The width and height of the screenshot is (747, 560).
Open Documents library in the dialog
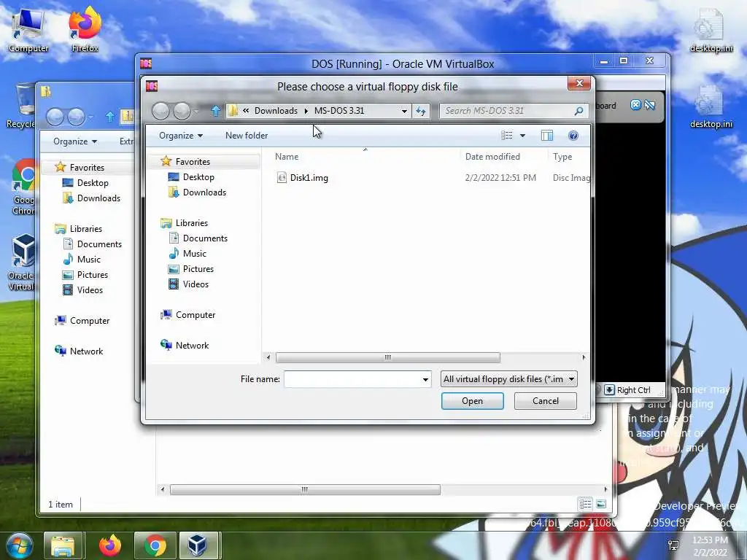(x=205, y=238)
